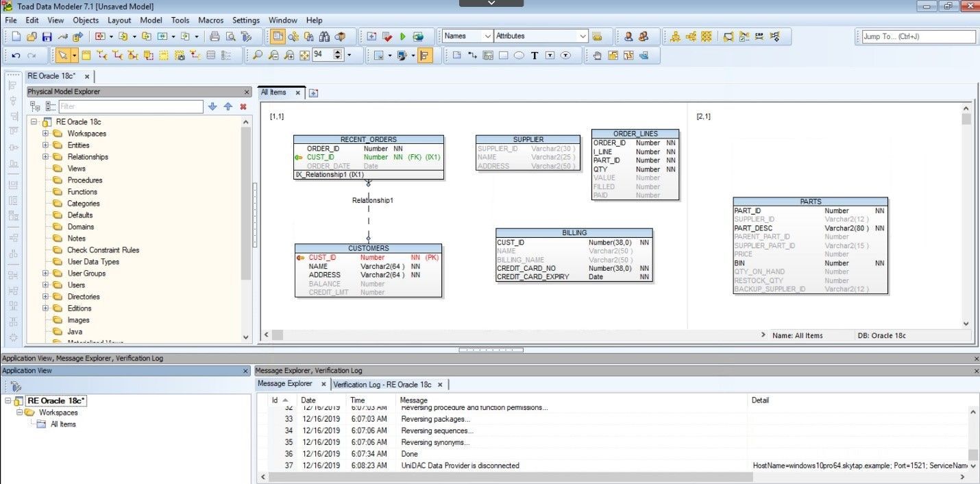The height and width of the screenshot is (484, 980).
Task: Click the green Run play arrow icon
Action: 403,36
